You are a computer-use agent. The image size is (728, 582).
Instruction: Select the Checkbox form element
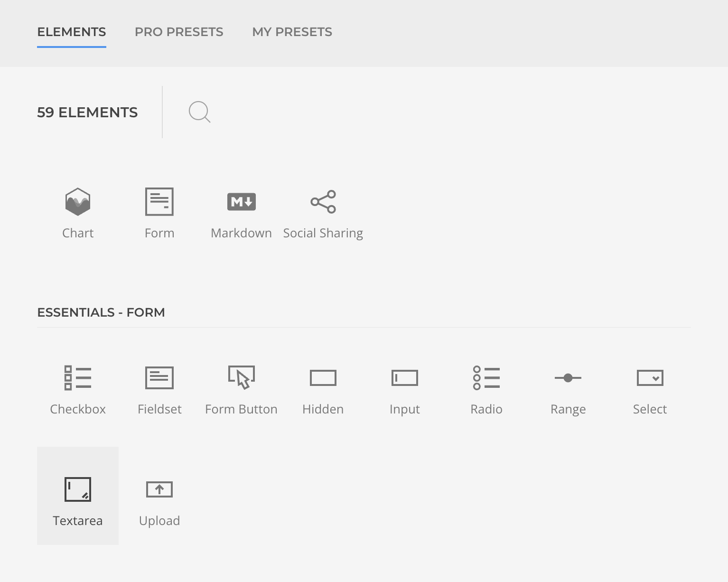tap(77, 389)
